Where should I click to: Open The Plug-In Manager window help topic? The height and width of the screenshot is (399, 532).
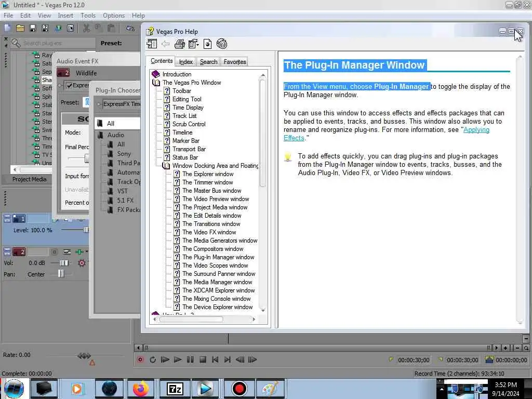coord(218,257)
